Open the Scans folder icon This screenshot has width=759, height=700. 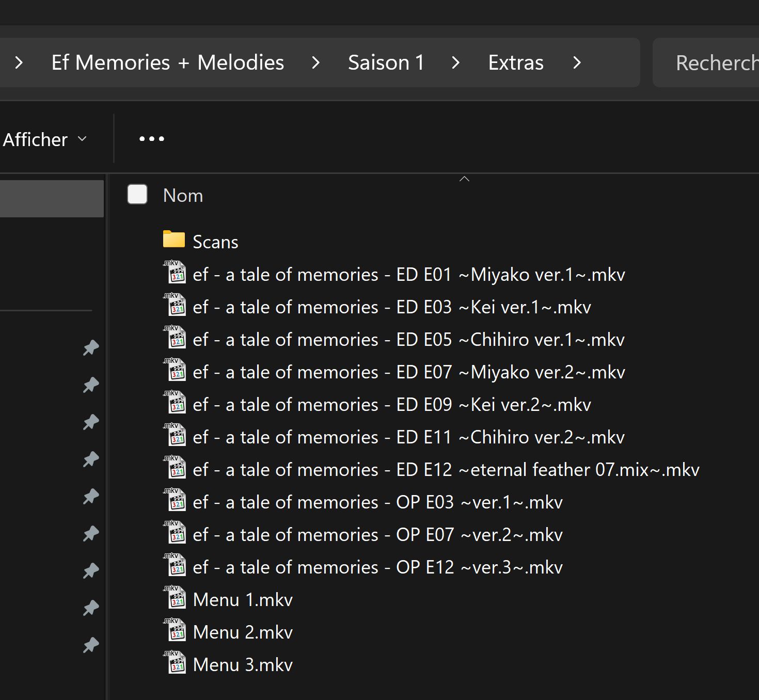click(x=174, y=240)
